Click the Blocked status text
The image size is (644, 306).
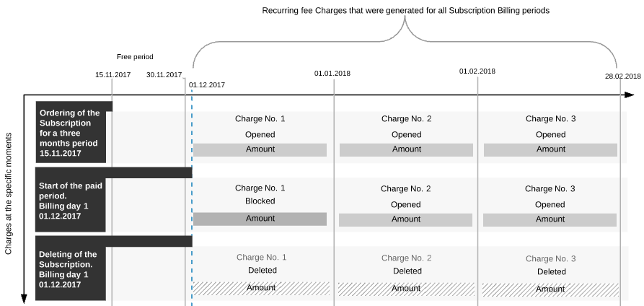click(x=260, y=201)
